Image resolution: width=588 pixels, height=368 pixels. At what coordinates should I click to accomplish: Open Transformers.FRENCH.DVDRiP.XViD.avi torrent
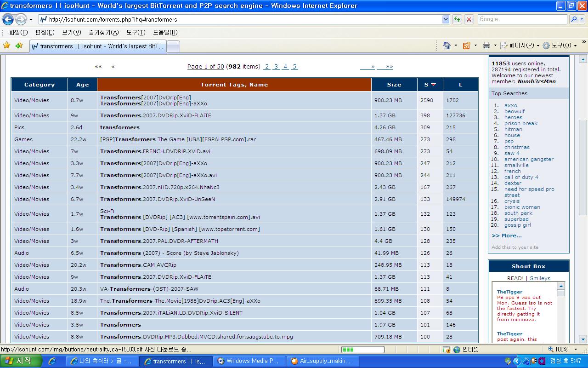[155, 151]
